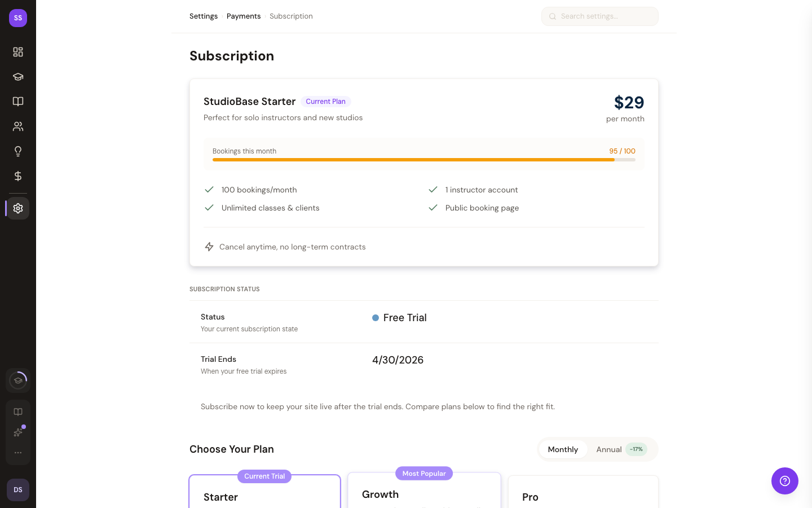Open the onboarding progress circle icon

(x=18, y=380)
